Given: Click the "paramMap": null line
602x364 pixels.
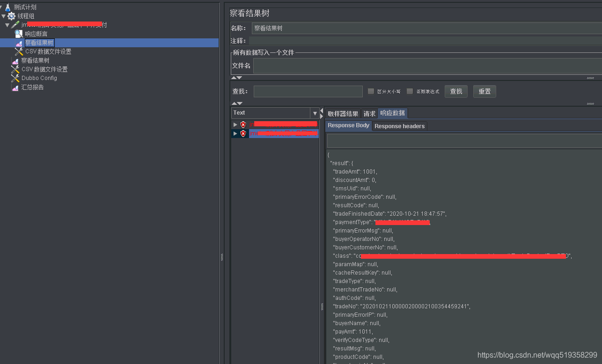Looking at the screenshot, I should [x=355, y=264].
